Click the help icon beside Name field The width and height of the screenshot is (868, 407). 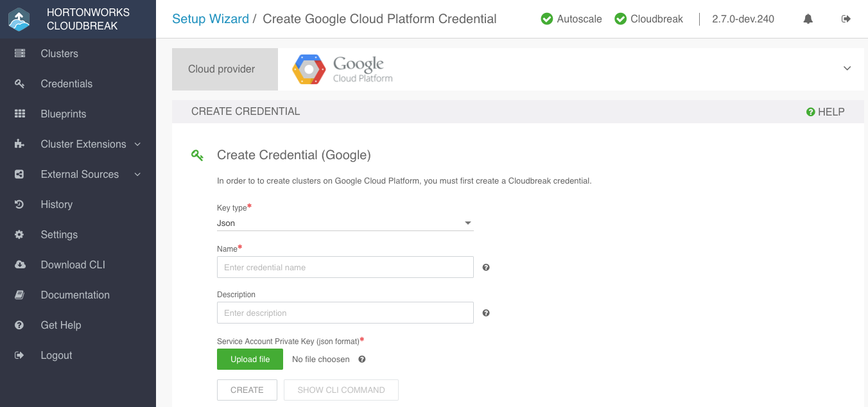[x=486, y=268]
